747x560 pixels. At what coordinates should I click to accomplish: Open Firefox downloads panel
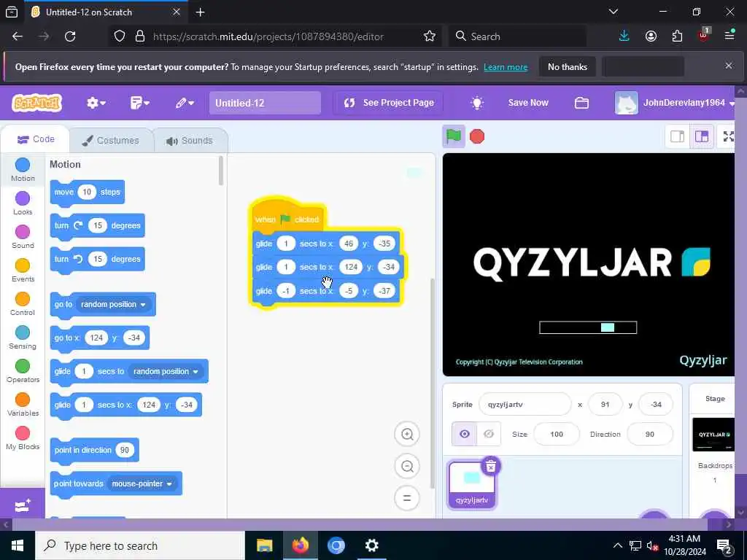click(x=624, y=36)
